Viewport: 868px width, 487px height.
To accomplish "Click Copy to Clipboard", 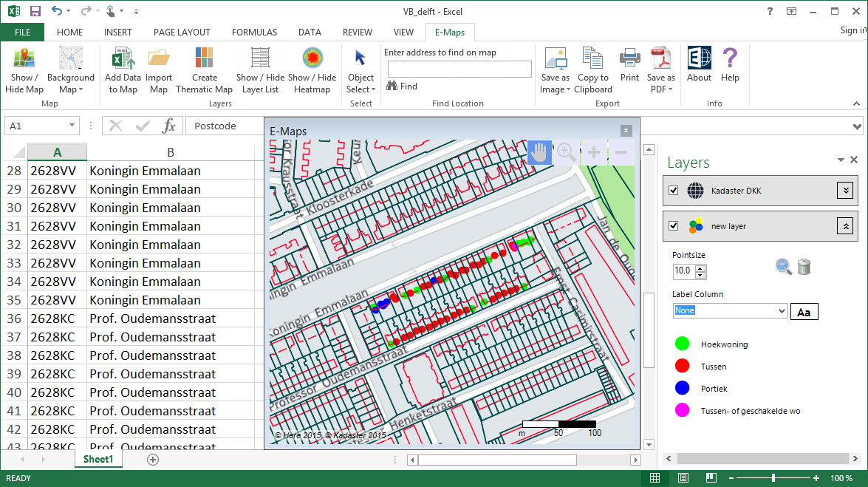I will [x=593, y=70].
